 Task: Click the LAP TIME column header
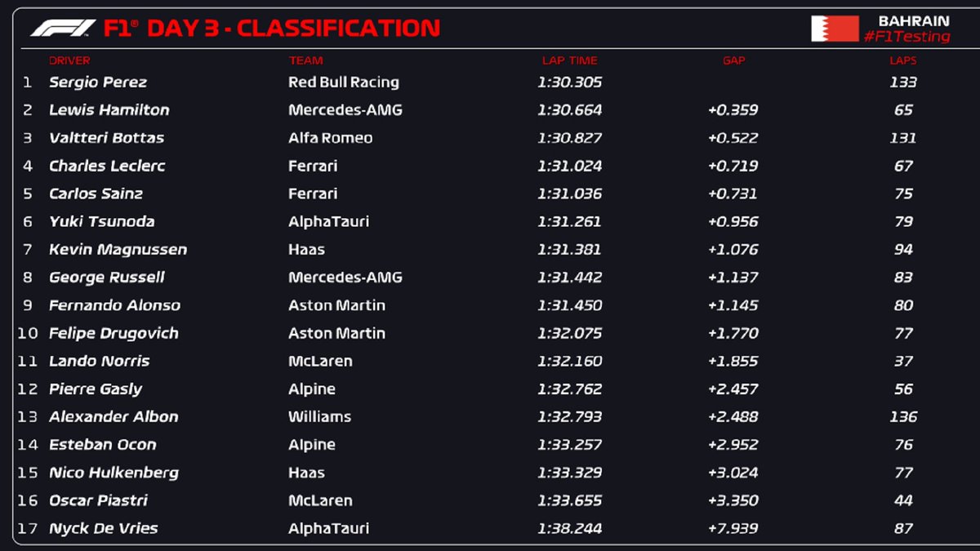coord(569,60)
